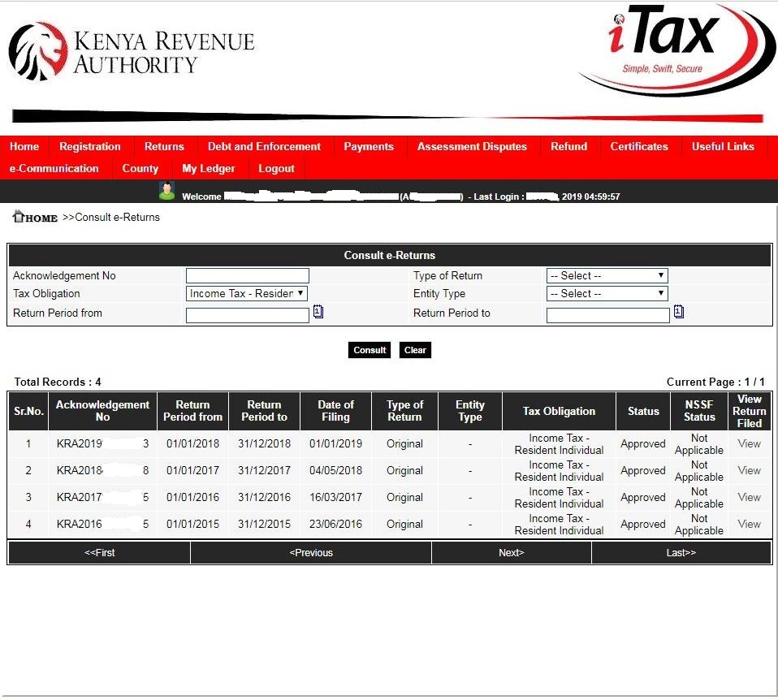
Task: Open the Certificates menu
Action: click(x=639, y=147)
